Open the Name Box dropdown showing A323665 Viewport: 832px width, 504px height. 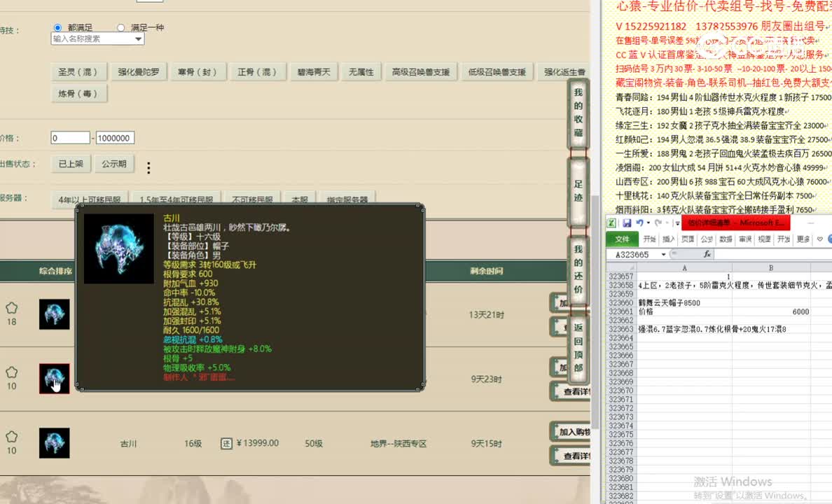tap(663, 254)
